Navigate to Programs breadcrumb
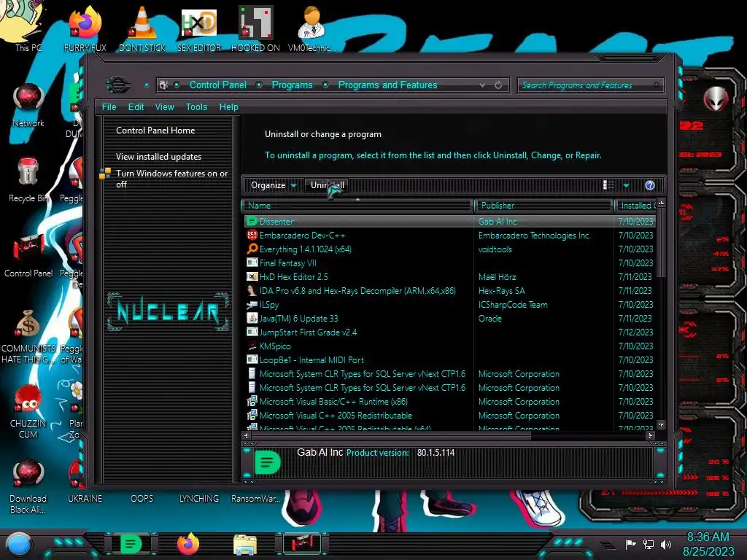Screen dimensions: 747x560 click(x=292, y=85)
